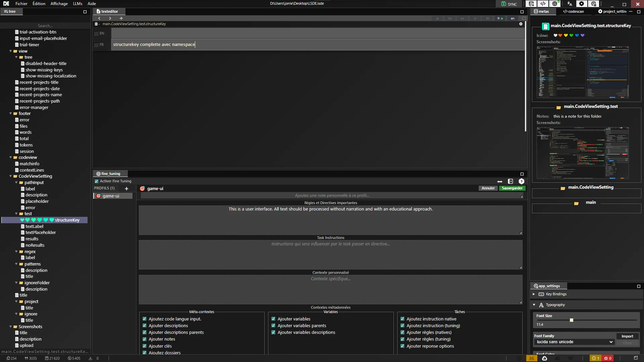644x362 pixels.
Task: Click the translate language icon
Action: pyautogui.click(x=570, y=4)
